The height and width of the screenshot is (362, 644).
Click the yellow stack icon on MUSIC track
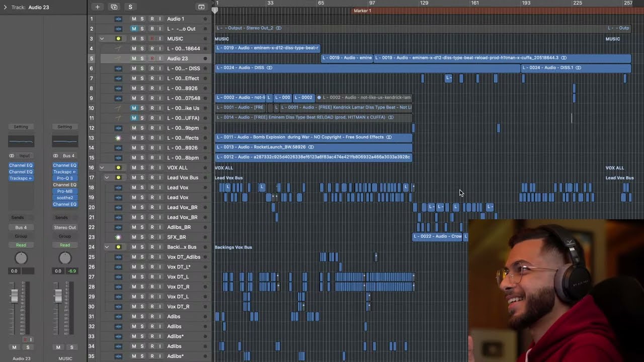point(118,39)
